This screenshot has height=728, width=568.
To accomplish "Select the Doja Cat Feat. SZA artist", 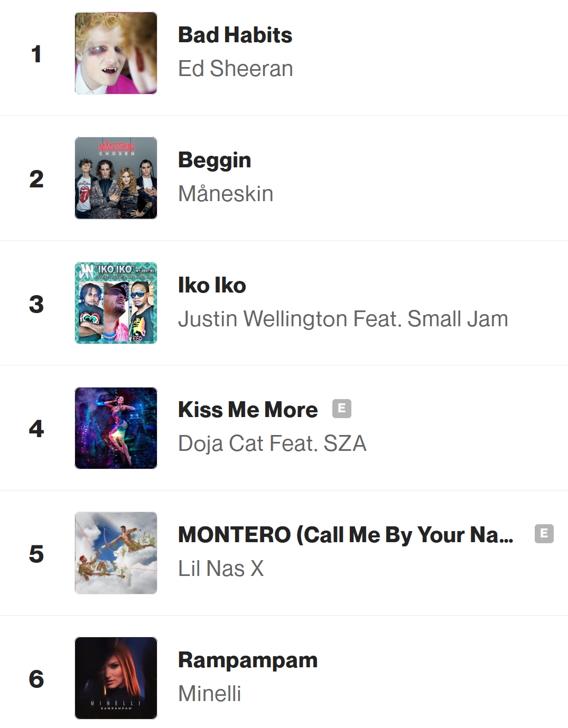I will [x=272, y=443].
